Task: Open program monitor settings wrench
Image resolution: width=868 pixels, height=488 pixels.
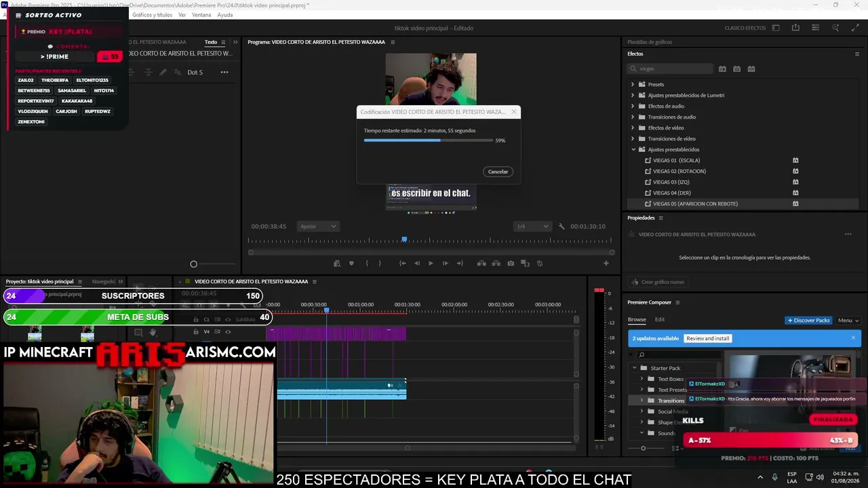Action: (561, 226)
